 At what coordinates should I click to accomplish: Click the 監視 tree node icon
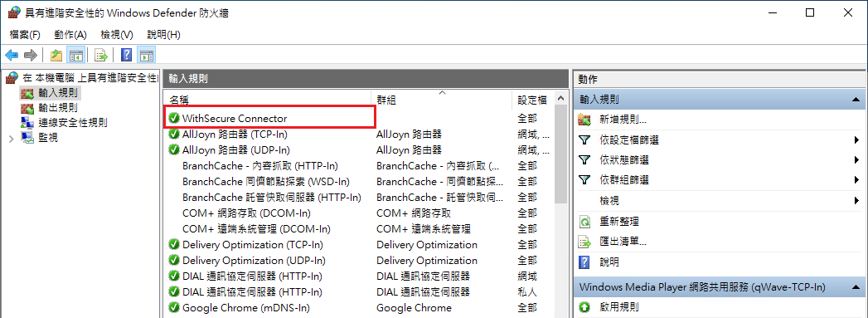coord(27,137)
